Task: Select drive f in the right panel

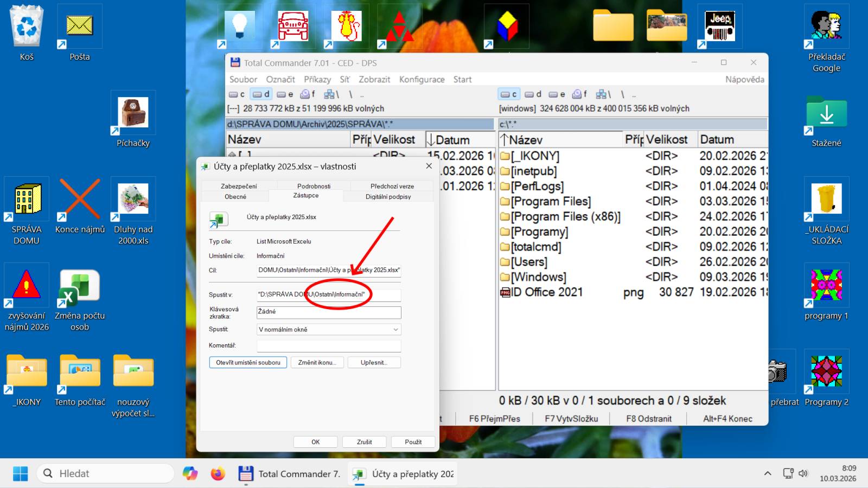Action: [580, 94]
